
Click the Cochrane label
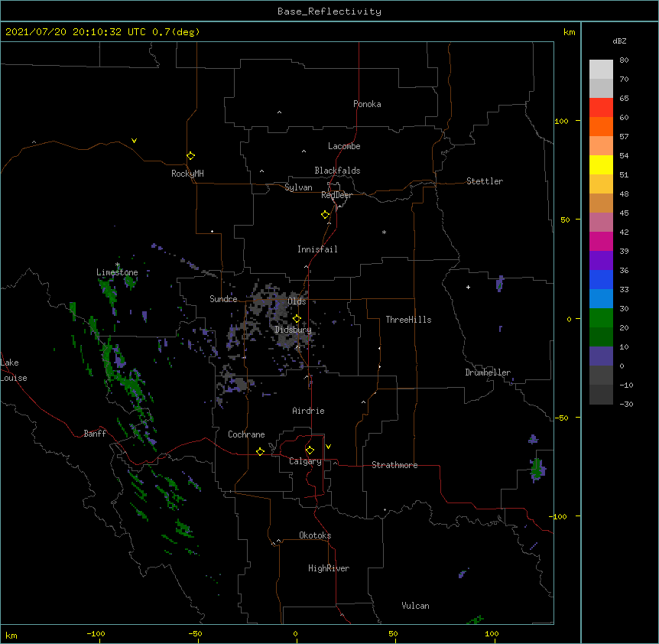[246, 434]
